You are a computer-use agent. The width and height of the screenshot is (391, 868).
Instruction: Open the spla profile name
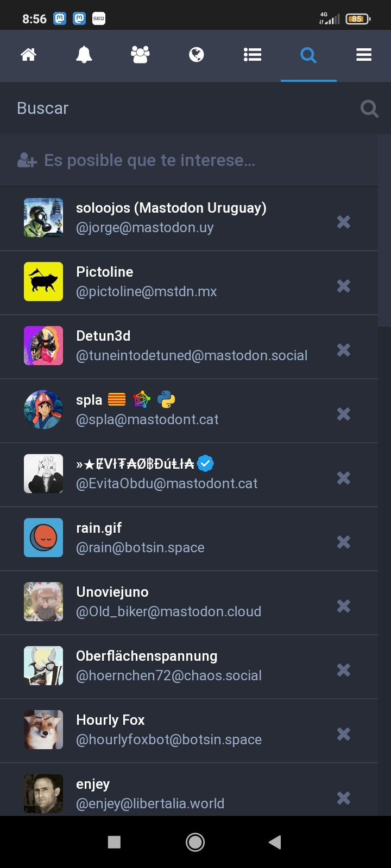pos(90,400)
